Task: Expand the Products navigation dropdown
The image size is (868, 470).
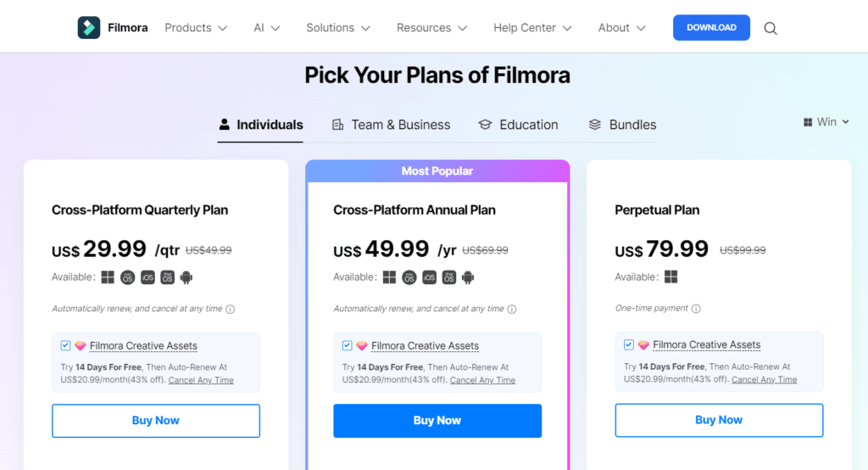Action: coord(196,28)
